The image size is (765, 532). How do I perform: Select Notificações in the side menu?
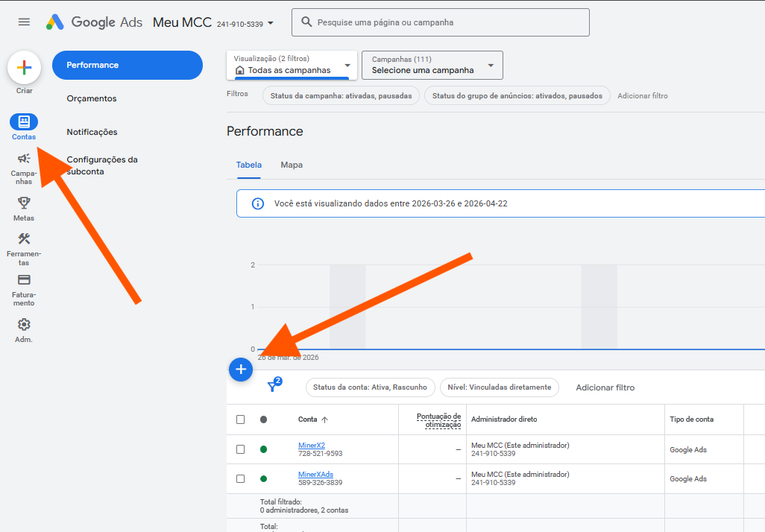click(x=92, y=132)
